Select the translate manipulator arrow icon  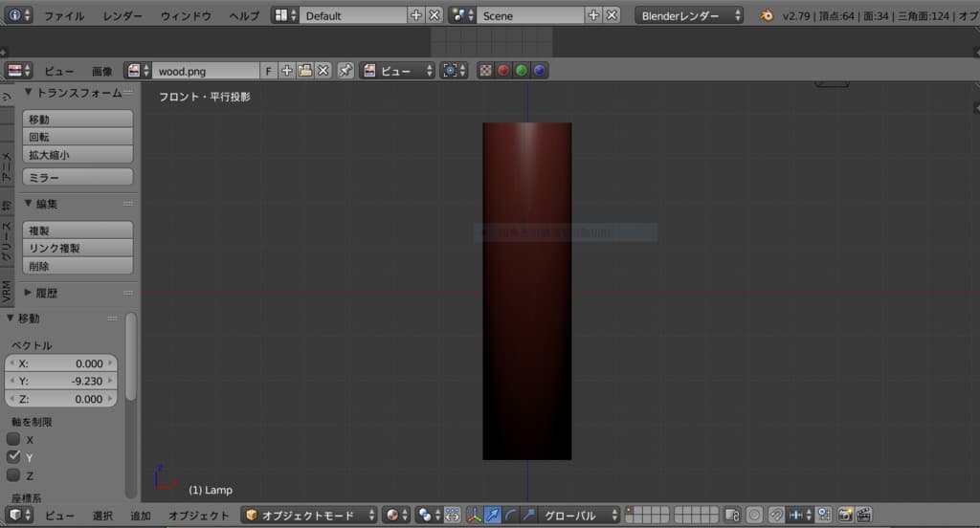493,515
